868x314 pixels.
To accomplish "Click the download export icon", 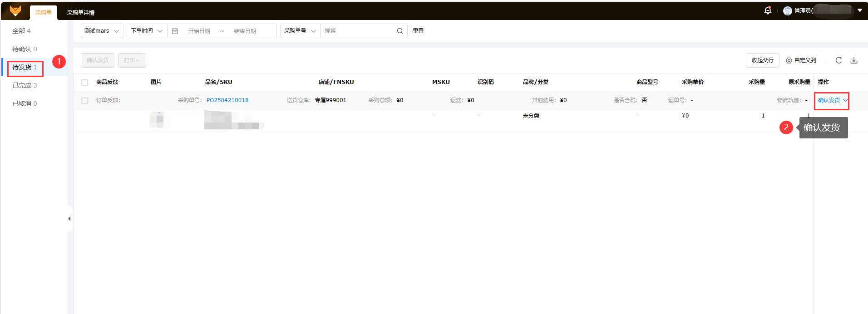I will click(x=854, y=60).
